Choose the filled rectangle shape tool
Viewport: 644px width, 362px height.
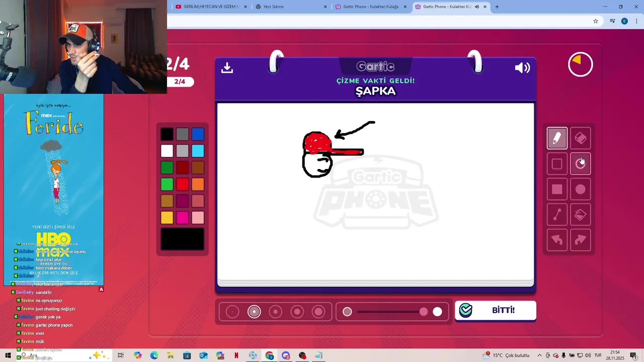point(557,190)
